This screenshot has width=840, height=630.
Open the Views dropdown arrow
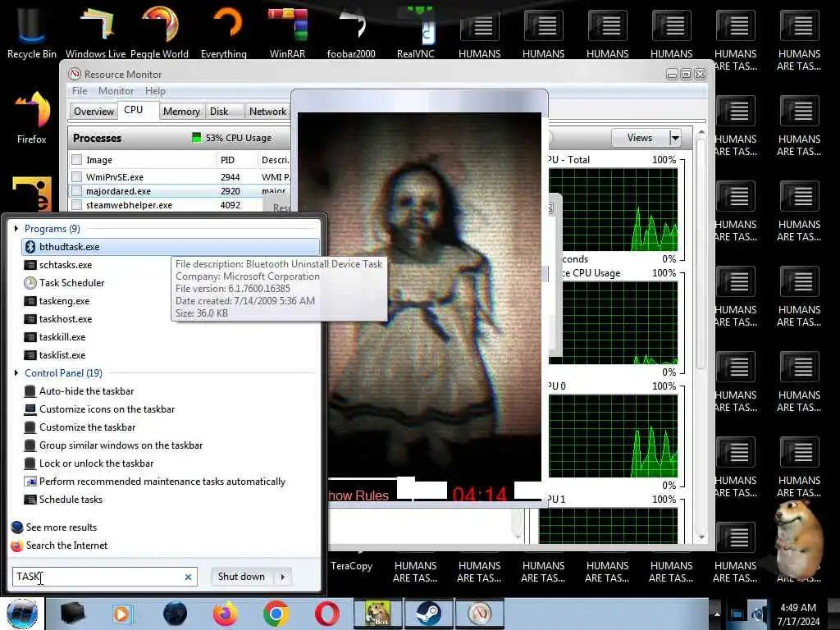click(x=675, y=138)
